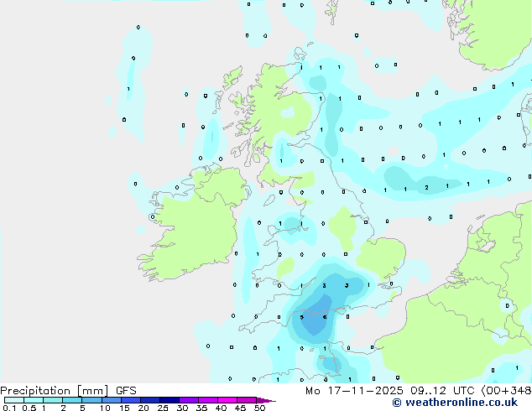Viewport: 532px width, 411px height.
Task: Select the "09..12 UTC" time label
Action: click(x=442, y=391)
